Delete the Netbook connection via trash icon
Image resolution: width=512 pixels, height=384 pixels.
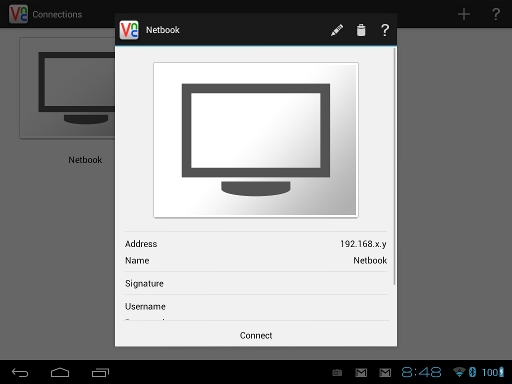tap(361, 30)
